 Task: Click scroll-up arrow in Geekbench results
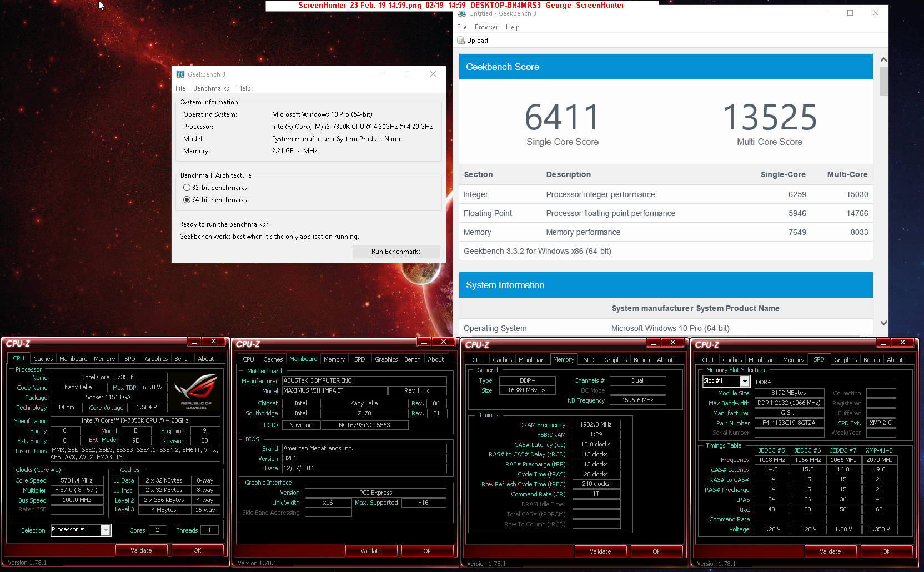coord(883,59)
